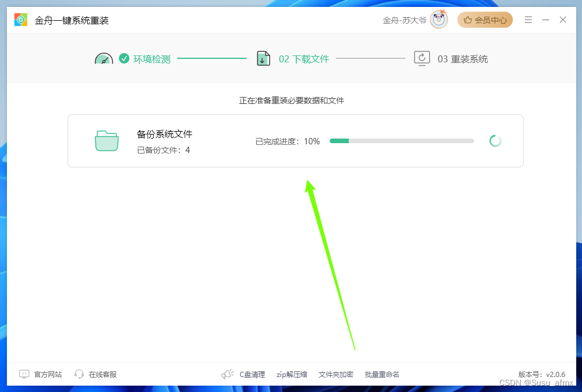Viewport: 582px width, 392px height.
Task: Click the loading spinner icon
Action: click(495, 141)
